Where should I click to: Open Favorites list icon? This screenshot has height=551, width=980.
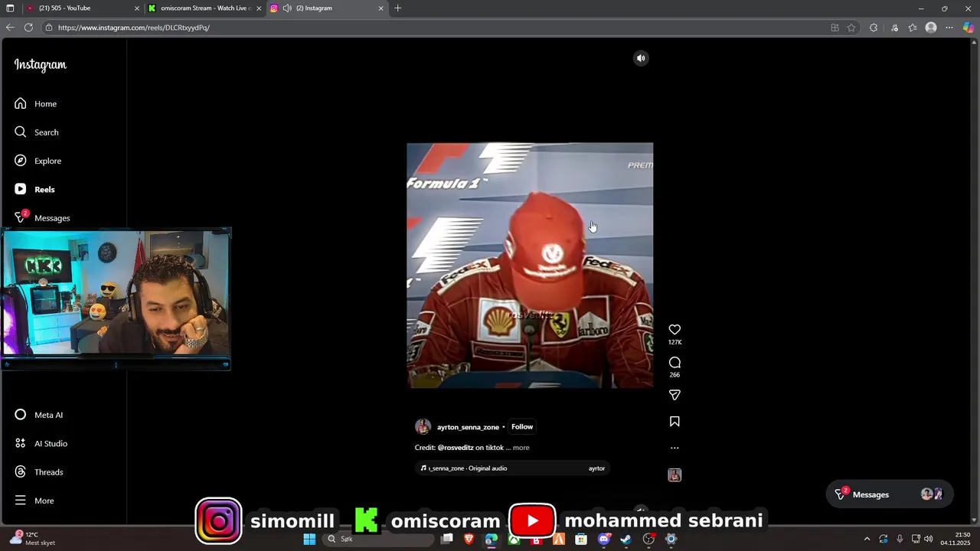pos(913,28)
